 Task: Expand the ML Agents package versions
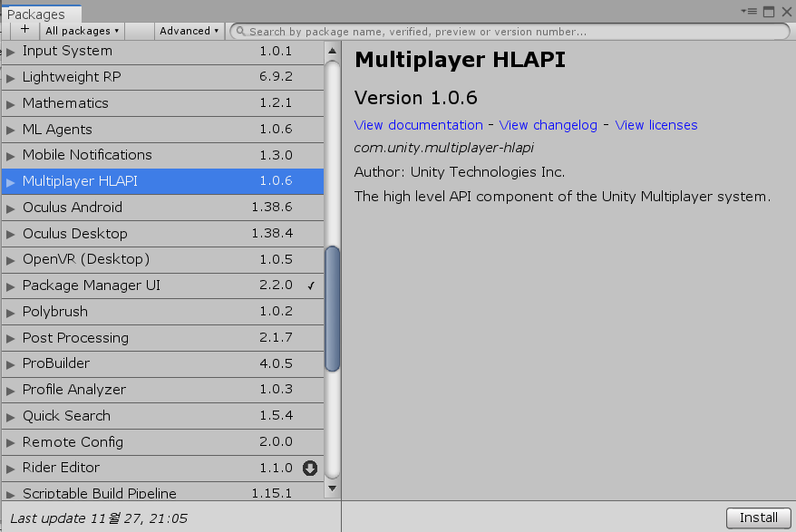10,130
